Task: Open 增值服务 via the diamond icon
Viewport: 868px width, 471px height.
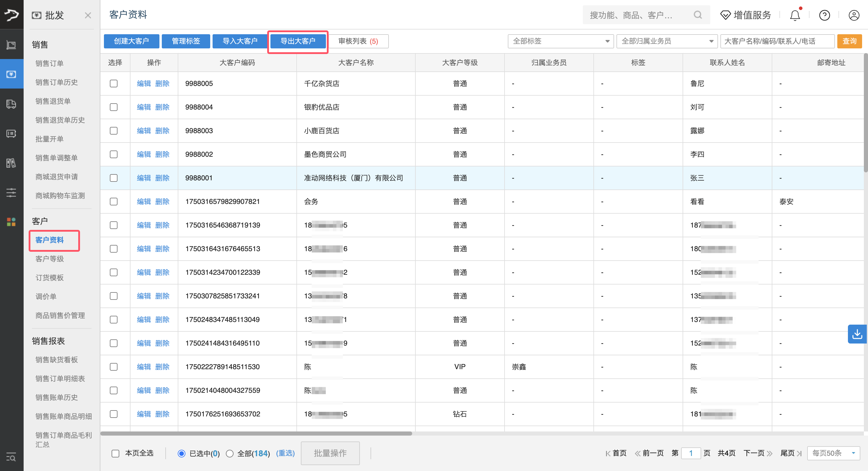Action: [745, 15]
